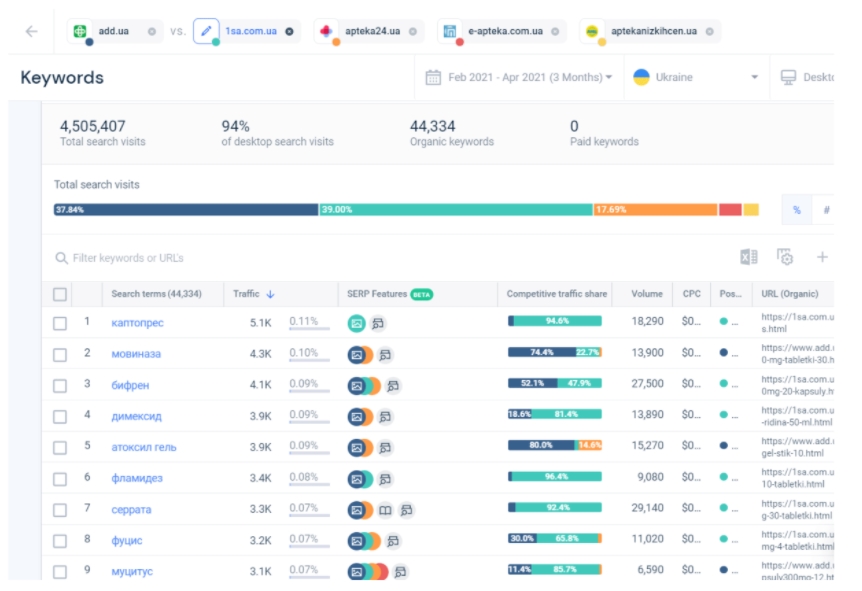Click the plus icon above table
The image size is (862, 591).
[x=822, y=258]
